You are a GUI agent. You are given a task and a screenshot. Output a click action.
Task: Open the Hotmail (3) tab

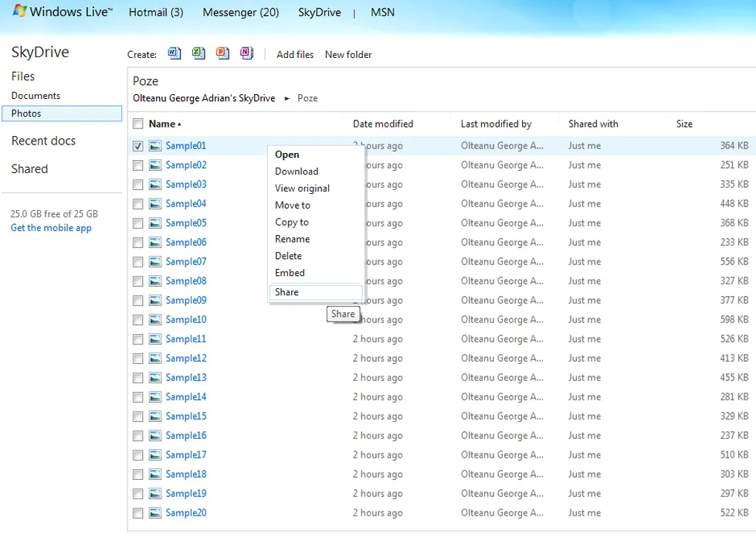point(156,12)
